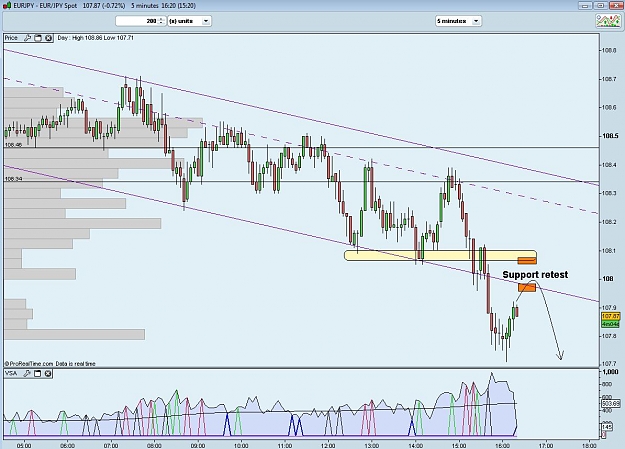Click the countdown timer tag under price

coord(611,324)
